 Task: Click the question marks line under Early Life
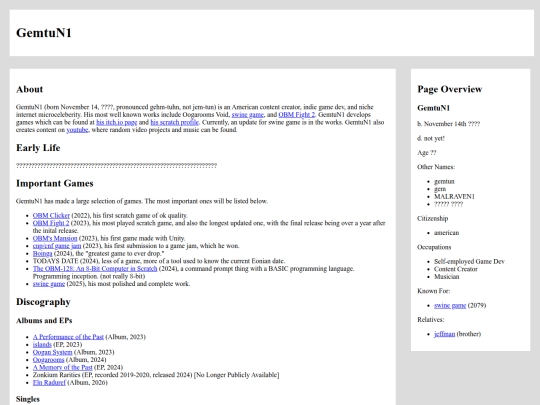point(116,166)
